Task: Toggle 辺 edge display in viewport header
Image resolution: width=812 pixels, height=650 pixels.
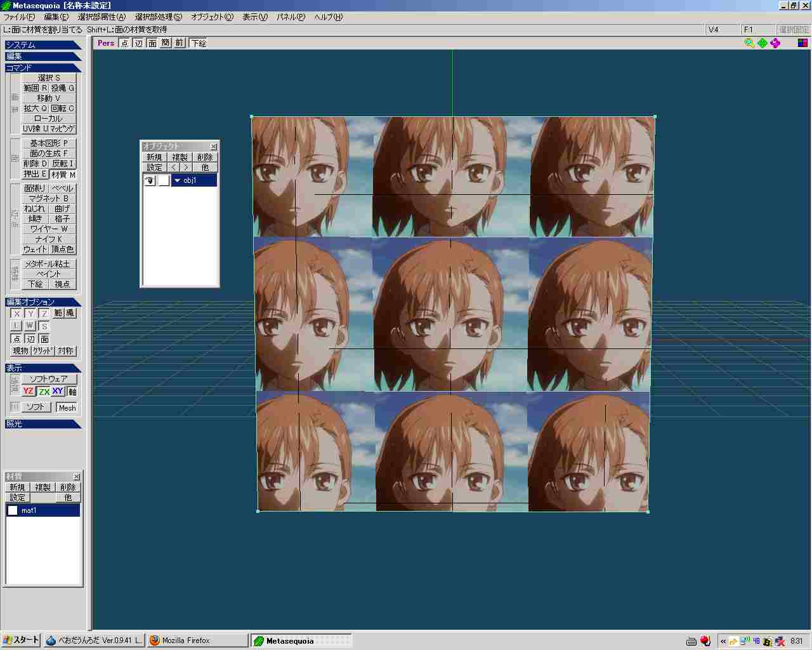Action: pyautogui.click(x=138, y=43)
